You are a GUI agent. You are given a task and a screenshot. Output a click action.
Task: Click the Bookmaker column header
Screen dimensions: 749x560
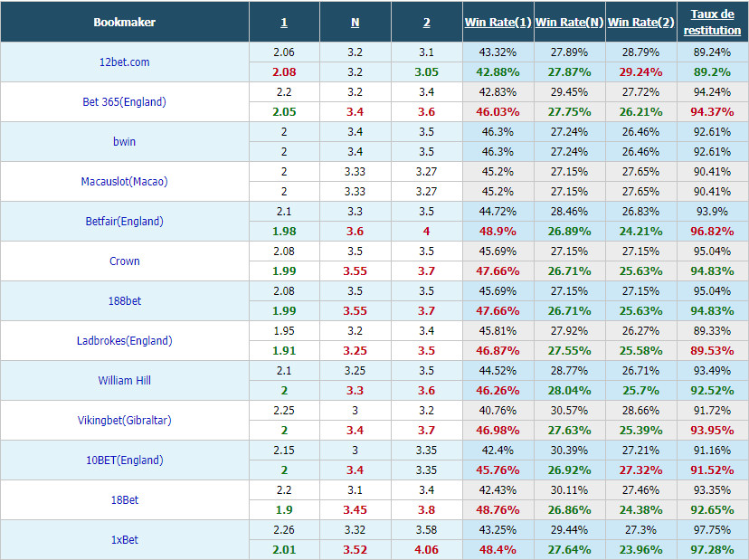[x=124, y=22]
